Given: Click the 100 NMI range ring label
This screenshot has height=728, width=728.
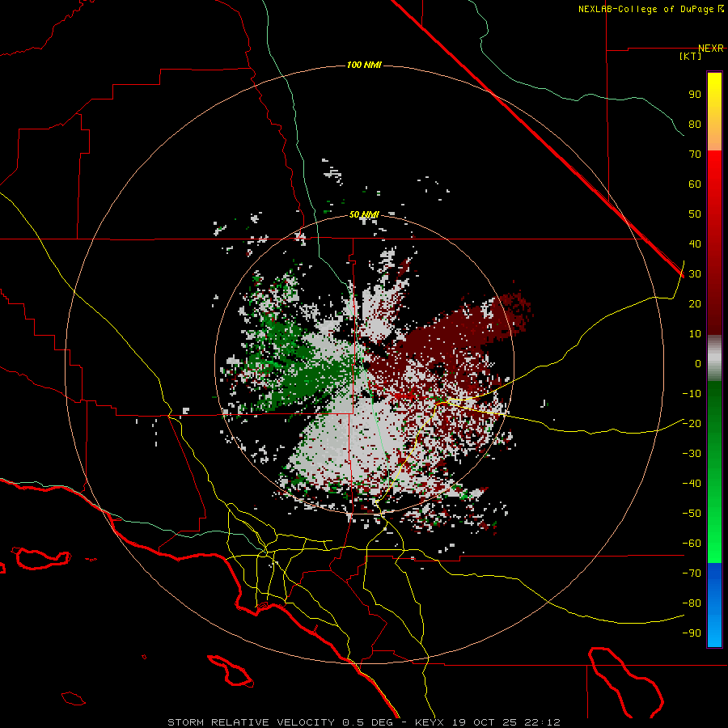Looking at the screenshot, I should (364, 65).
